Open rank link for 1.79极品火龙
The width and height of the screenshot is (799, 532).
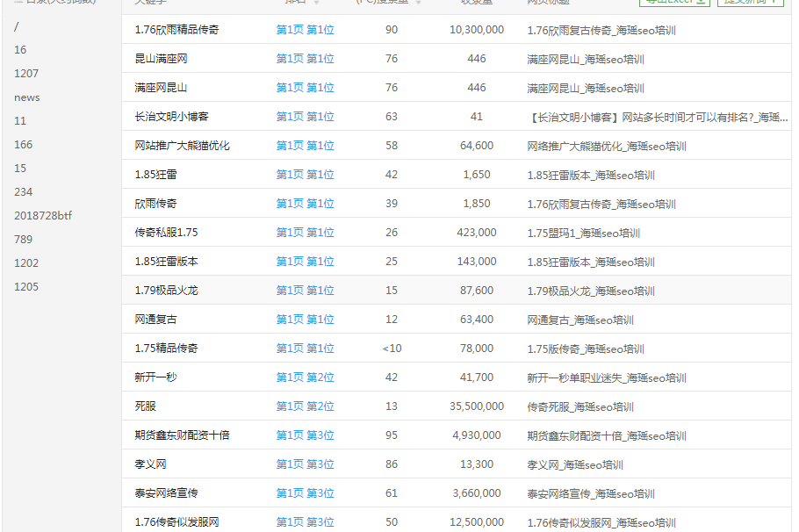coord(306,291)
